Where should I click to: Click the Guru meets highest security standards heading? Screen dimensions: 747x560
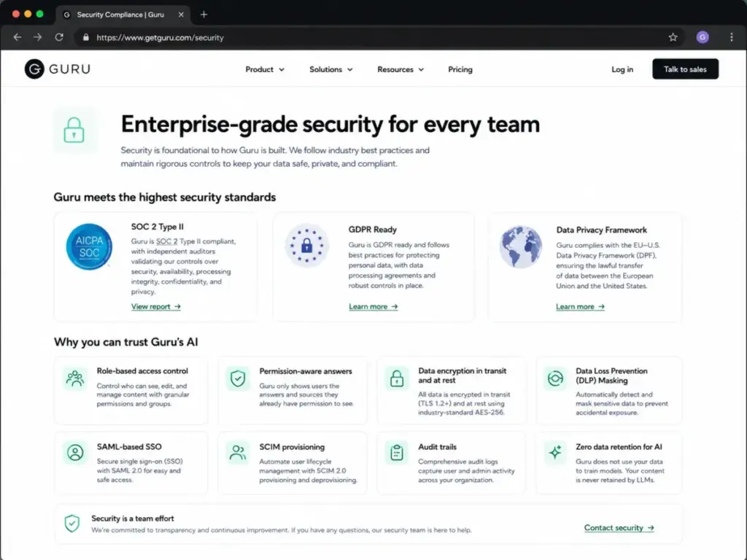(x=164, y=197)
